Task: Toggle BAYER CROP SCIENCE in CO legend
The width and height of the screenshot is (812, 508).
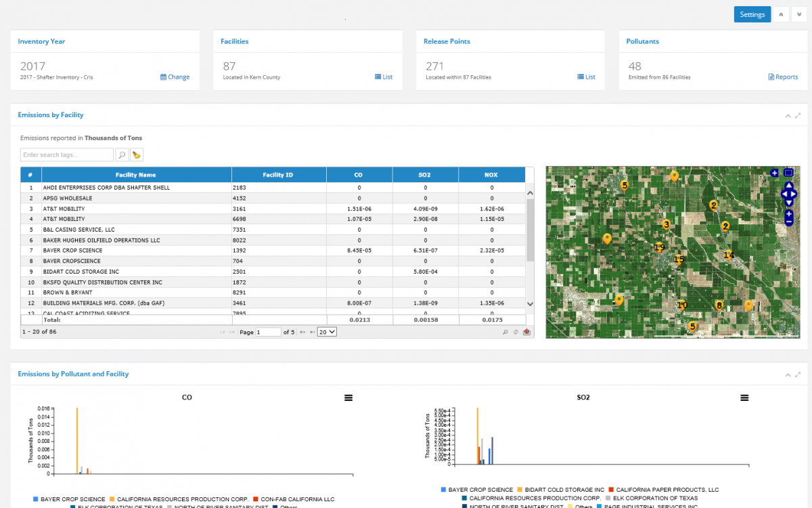Action: click(69, 499)
